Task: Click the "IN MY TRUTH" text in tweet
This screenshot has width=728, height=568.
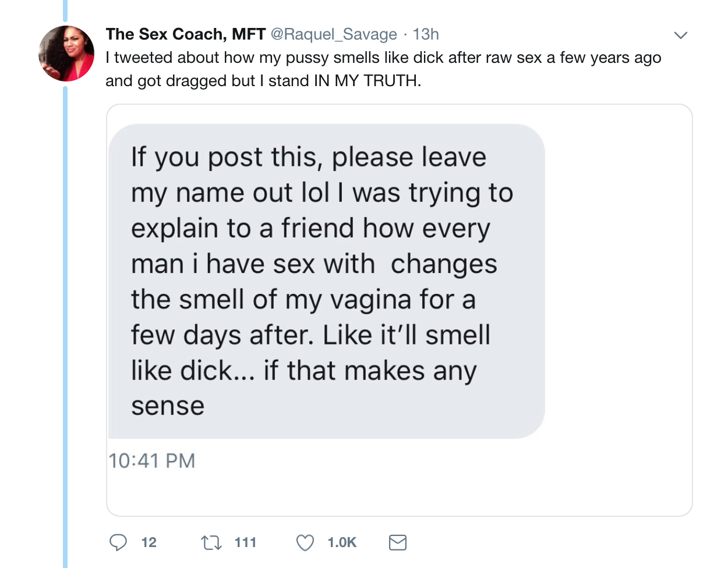Action: 367,80
